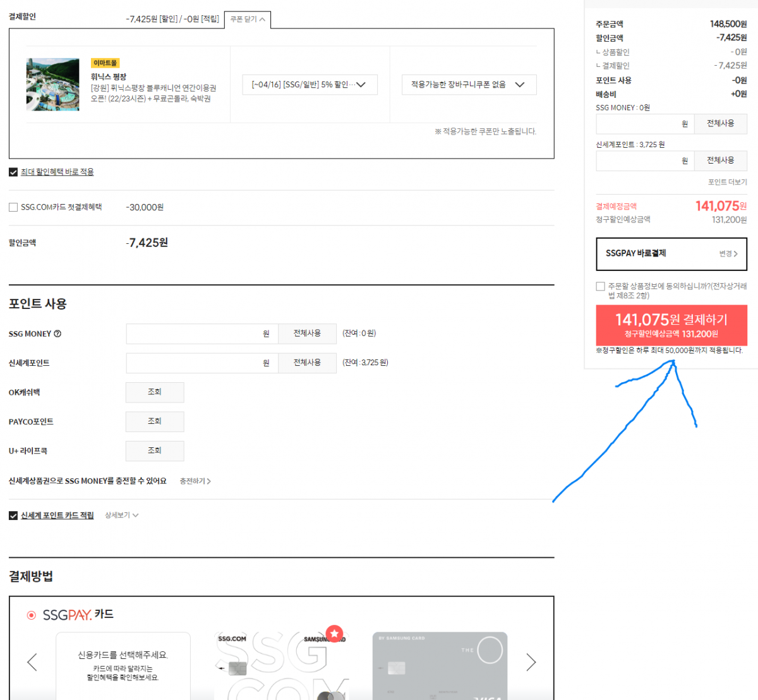Viewport: 758px width, 700px height.
Task: Show the next card with right arrow
Action: click(x=531, y=661)
